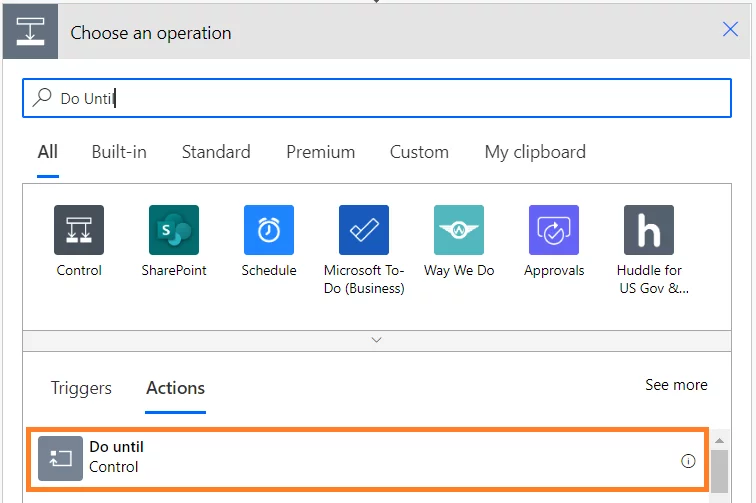The height and width of the screenshot is (503, 756).
Task: Open the Standard tab
Action: [216, 152]
